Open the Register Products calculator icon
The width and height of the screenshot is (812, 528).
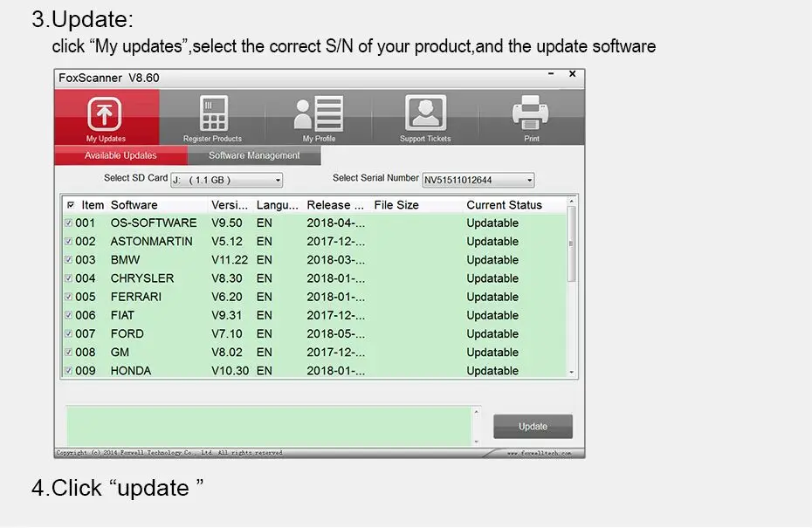pyautogui.click(x=213, y=113)
